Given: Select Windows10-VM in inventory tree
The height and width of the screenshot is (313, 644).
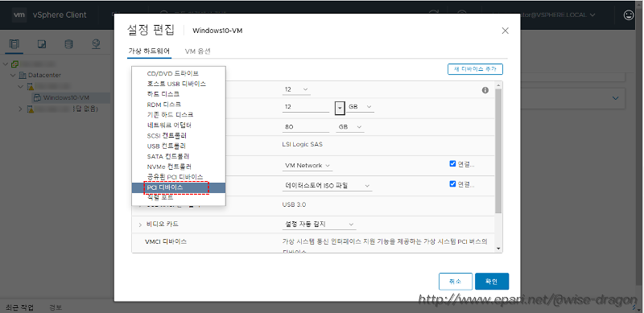Looking at the screenshot, I should click(66, 97).
